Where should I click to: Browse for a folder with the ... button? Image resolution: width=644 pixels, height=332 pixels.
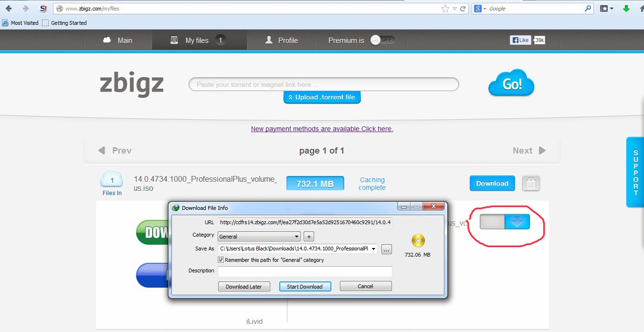coord(387,249)
